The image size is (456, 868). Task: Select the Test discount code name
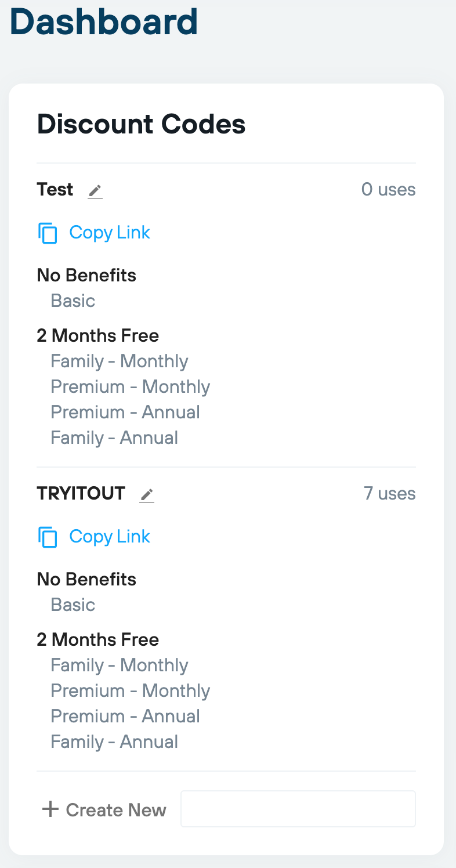[x=55, y=190]
